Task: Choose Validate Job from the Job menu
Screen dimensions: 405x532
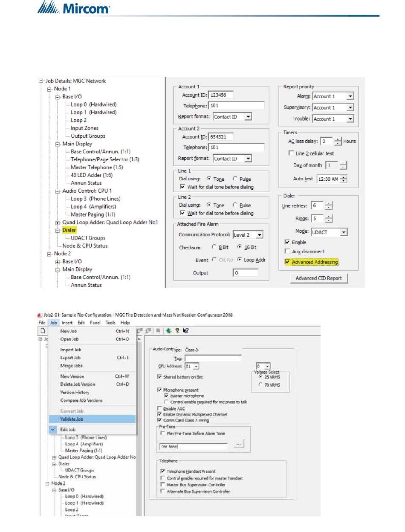Action: (x=72, y=419)
